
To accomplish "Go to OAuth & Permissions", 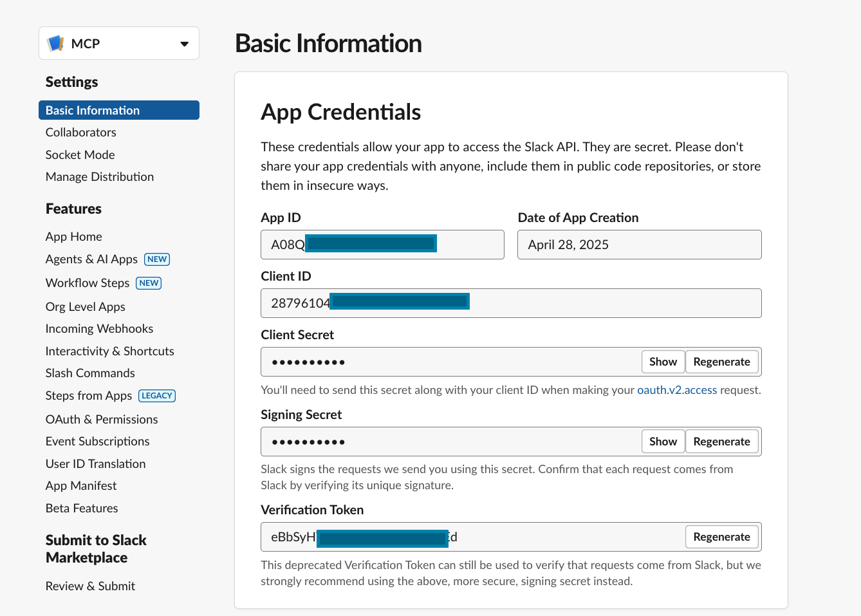I will (102, 419).
